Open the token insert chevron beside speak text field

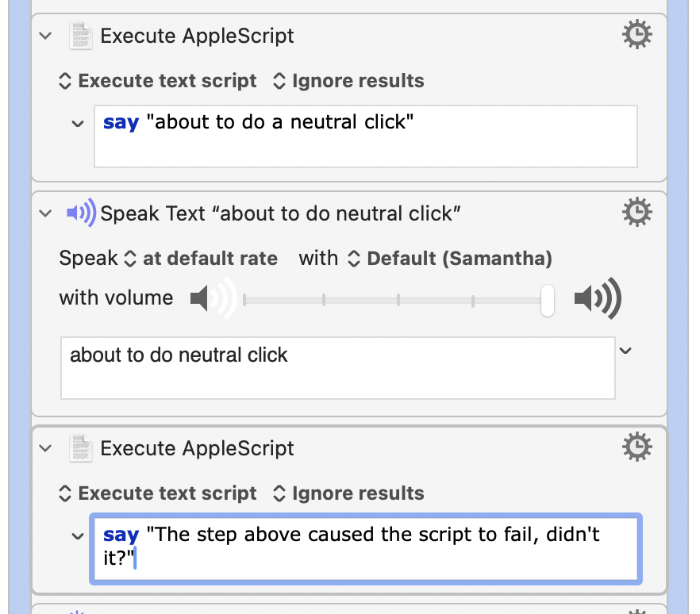(x=625, y=351)
